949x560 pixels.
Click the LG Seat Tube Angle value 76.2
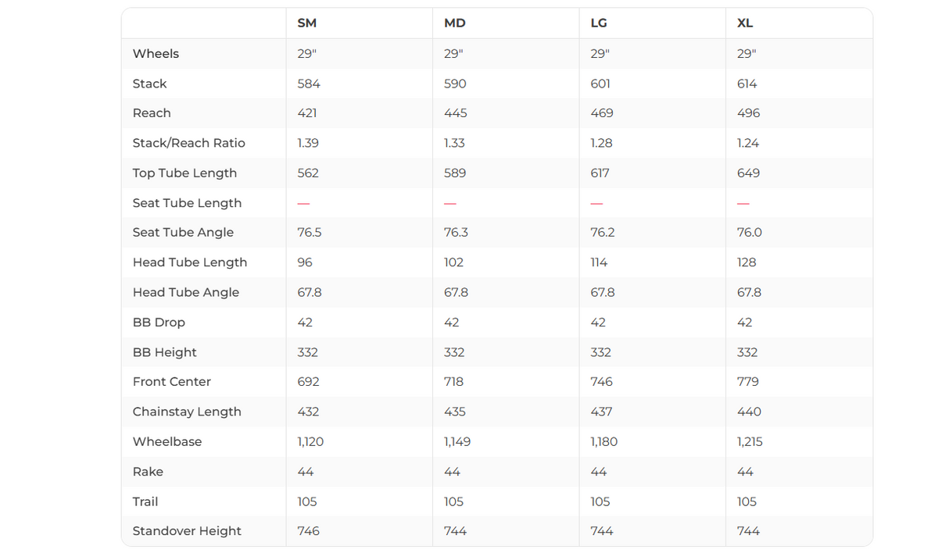(602, 233)
